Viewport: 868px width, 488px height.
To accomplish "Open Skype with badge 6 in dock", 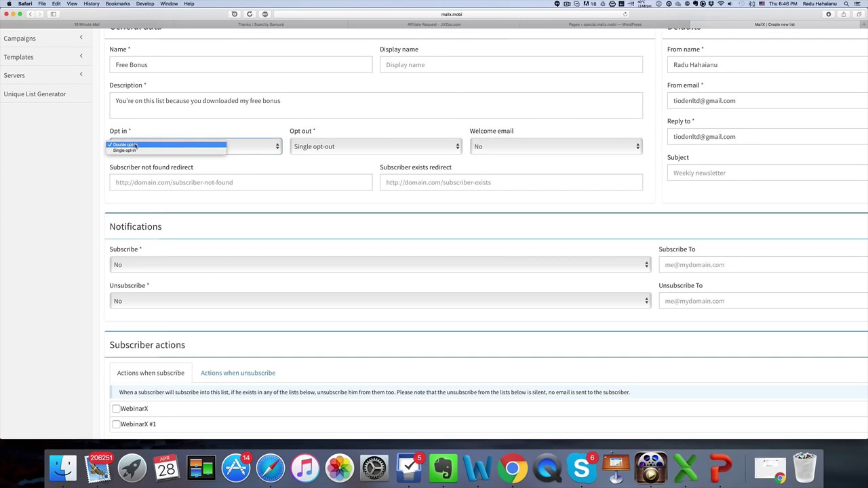I will (582, 468).
